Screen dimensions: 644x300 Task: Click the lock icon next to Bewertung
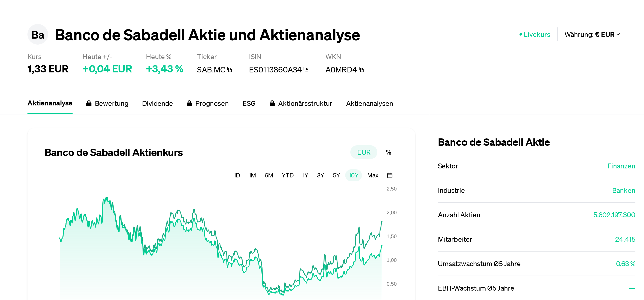pyautogui.click(x=89, y=103)
